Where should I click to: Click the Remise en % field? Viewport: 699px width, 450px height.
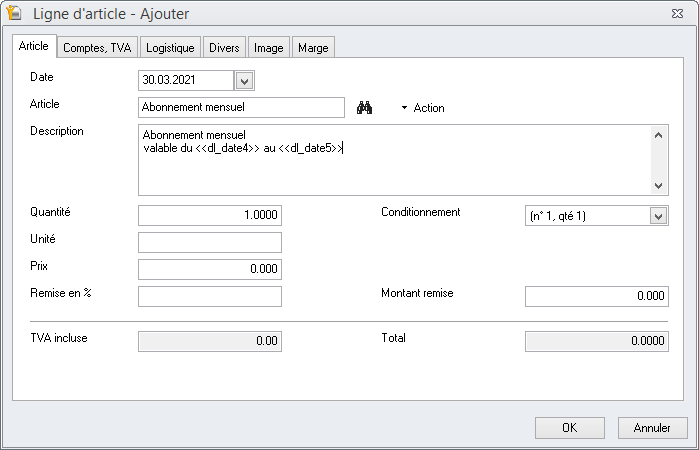[210, 297]
